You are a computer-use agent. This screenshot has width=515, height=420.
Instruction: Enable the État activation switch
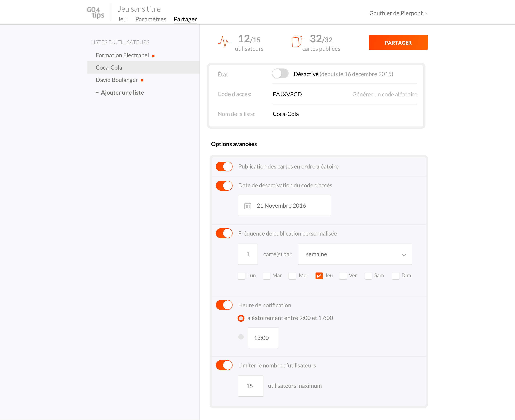pos(280,74)
